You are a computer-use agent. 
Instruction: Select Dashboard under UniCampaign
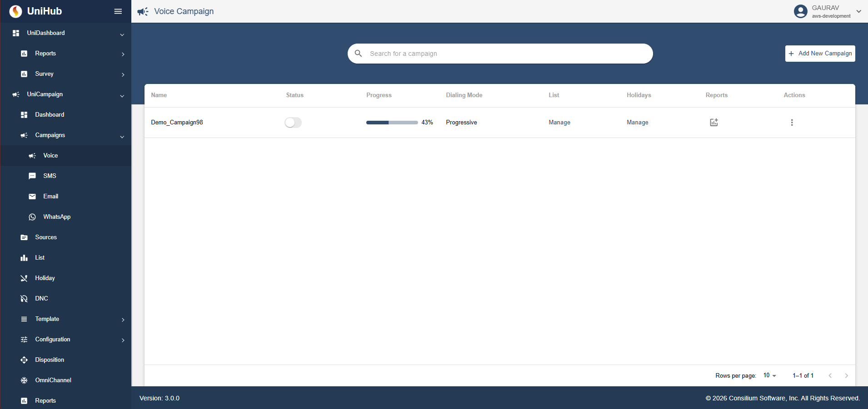pyautogui.click(x=50, y=114)
